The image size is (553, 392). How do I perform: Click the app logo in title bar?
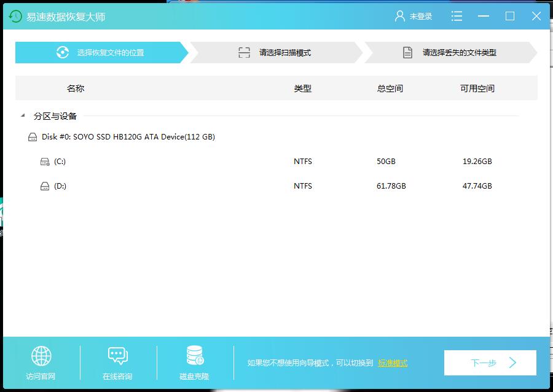click(x=15, y=17)
